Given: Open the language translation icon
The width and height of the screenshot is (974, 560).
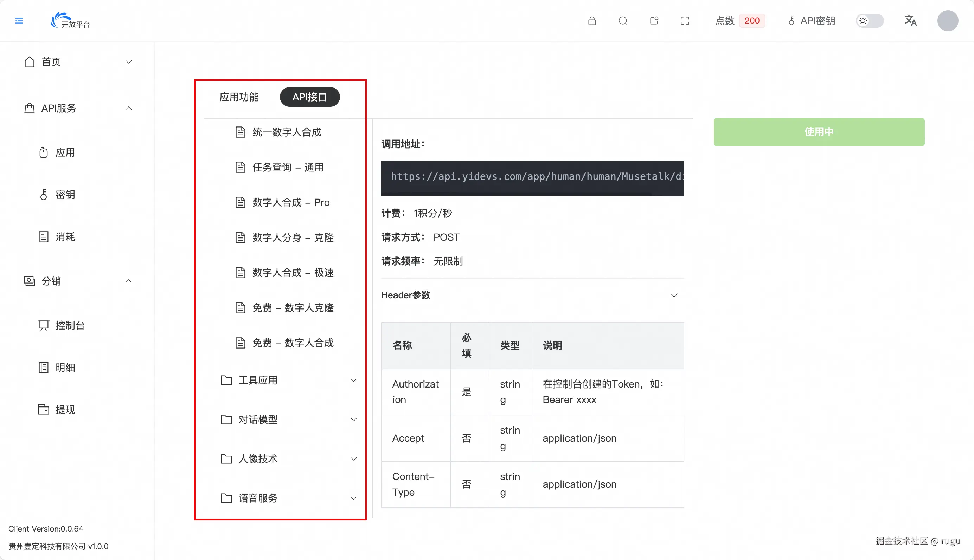Looking at the screenshot, I should click(x=910, y=21).
